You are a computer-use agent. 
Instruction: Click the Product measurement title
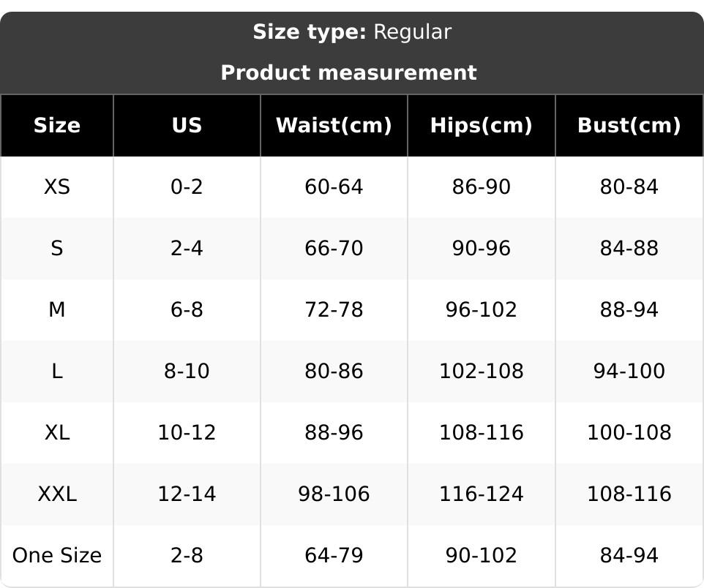click(348, 73)
